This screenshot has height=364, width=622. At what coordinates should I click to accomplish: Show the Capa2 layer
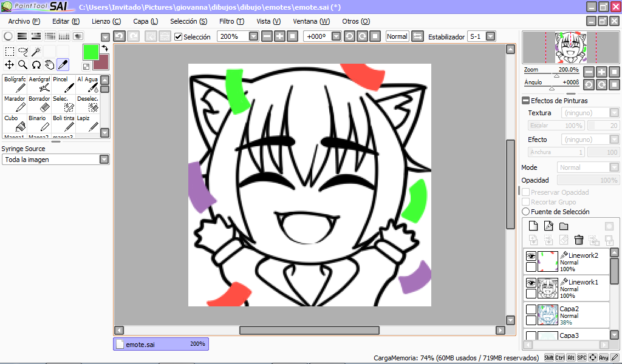[531, 309]
